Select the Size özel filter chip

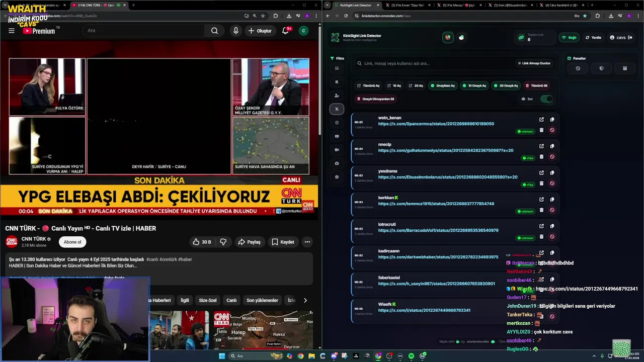(207, 300)
